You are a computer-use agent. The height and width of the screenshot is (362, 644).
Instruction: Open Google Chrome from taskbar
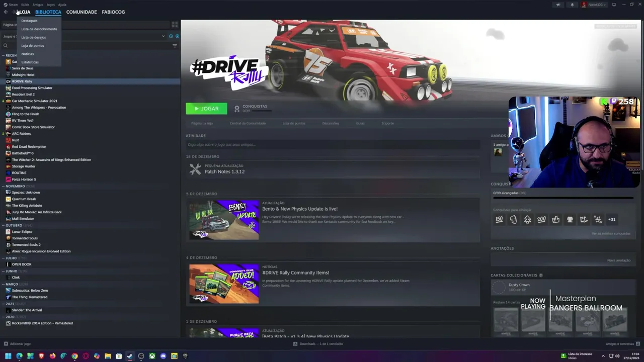coord(74,356)
